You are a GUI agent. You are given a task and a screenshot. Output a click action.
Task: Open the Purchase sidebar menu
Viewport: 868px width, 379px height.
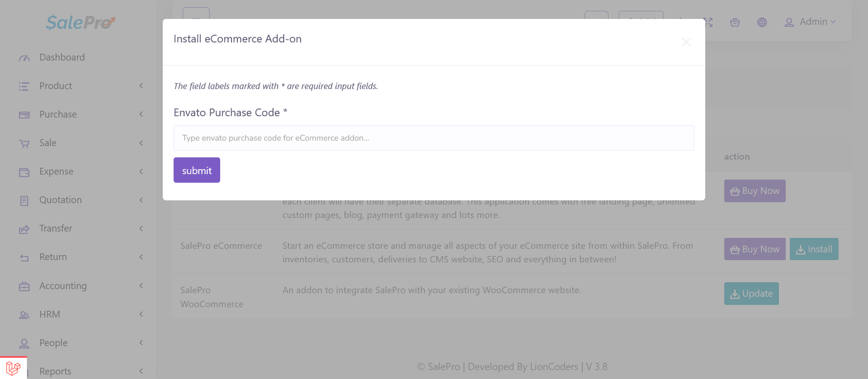coord(58,115)
